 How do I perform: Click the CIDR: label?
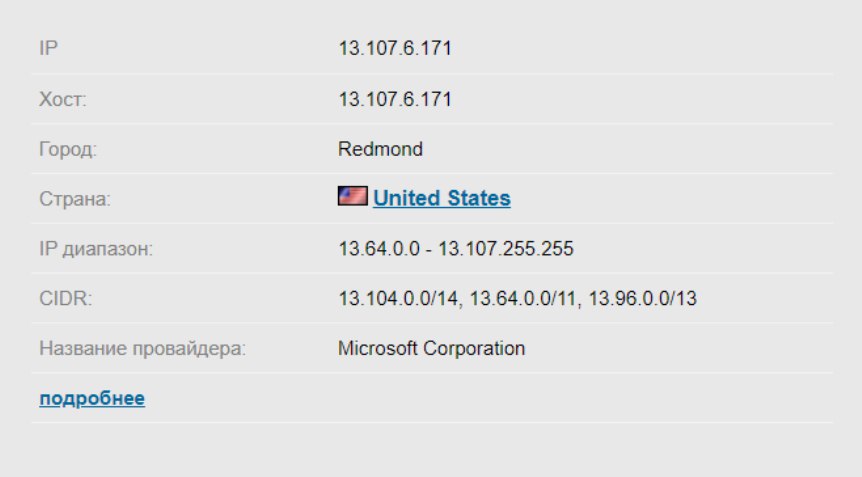(65, 298)
